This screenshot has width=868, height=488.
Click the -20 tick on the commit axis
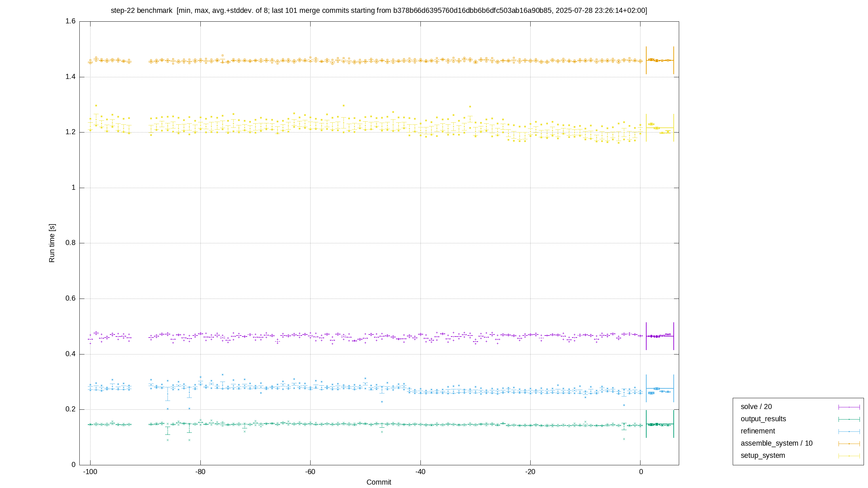530,472
